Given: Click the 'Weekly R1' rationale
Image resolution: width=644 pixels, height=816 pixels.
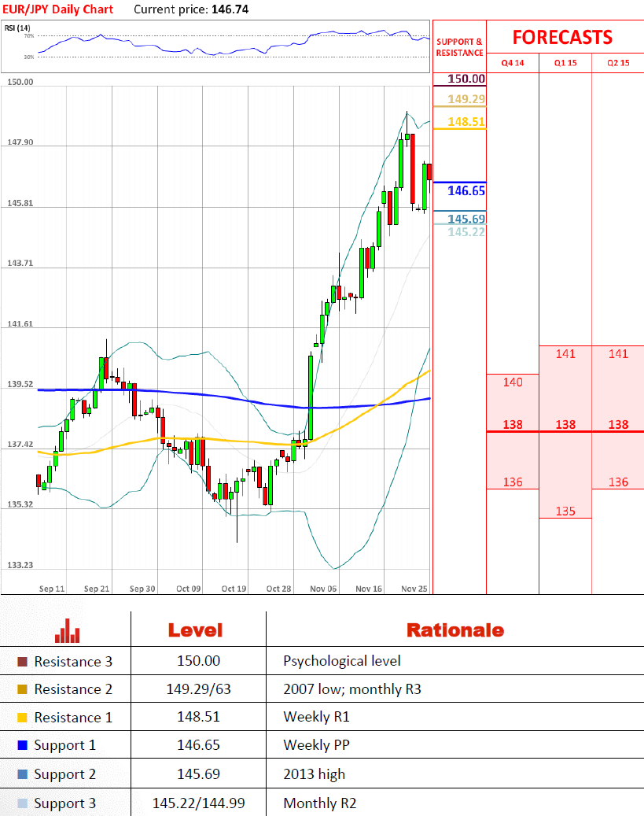Looking at the screenshot, I should tap(316, 717).
